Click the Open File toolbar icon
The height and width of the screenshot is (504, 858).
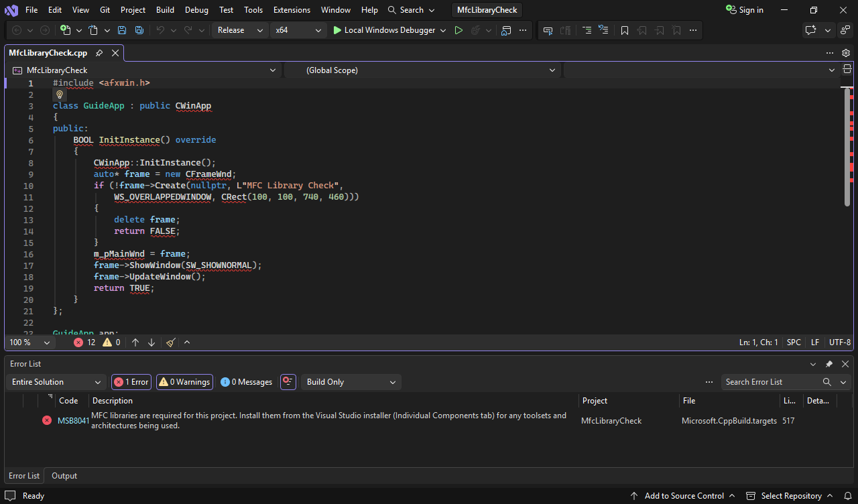click(x=93, y=30)
